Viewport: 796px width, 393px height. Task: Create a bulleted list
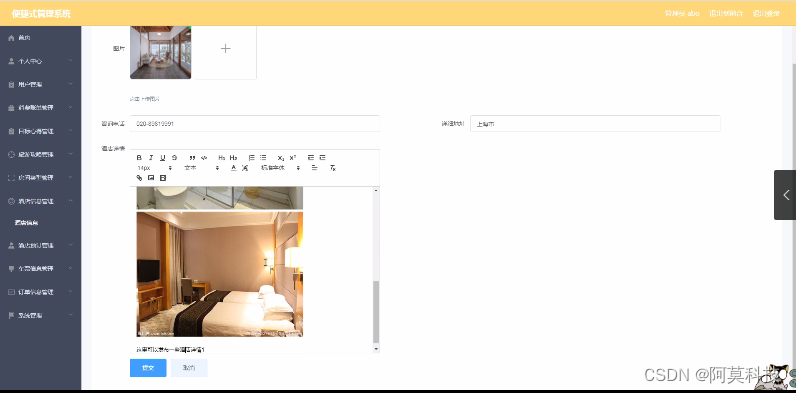coord(263,157)
